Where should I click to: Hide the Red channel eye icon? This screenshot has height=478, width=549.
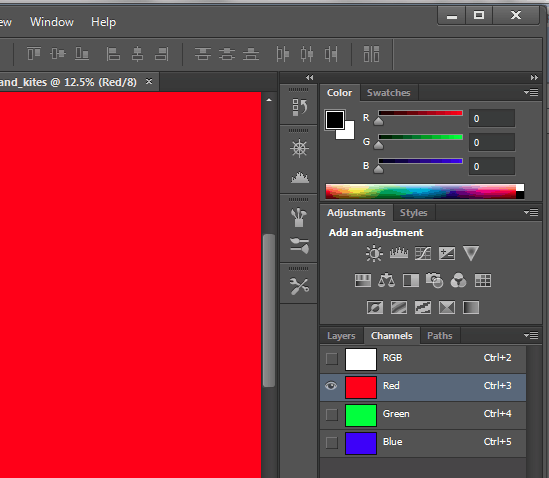coord(331,386)
